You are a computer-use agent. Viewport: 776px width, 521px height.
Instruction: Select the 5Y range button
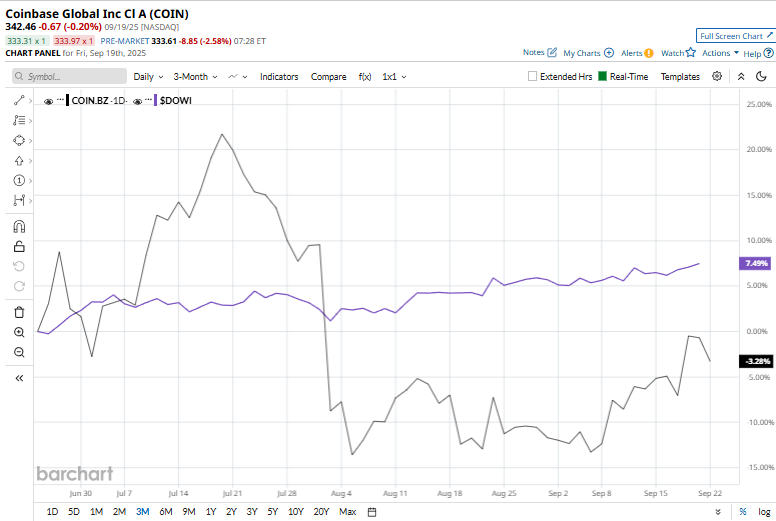[273, 512]
